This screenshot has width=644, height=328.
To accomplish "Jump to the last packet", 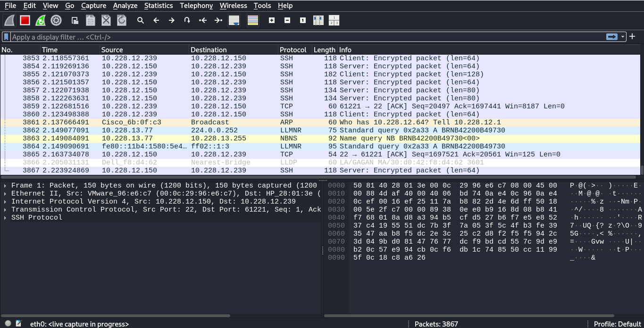I will (218, 20).
